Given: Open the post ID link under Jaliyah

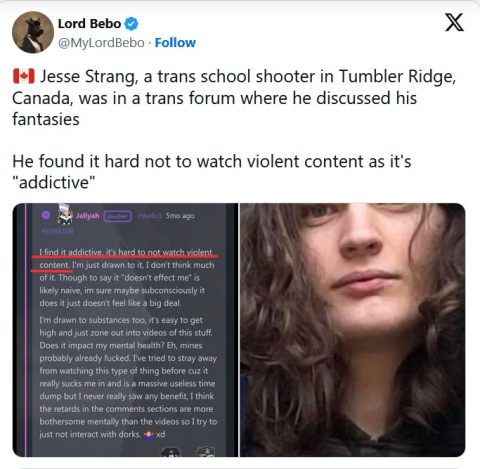Looking at the screenshot, I should [x=57, y=231].
